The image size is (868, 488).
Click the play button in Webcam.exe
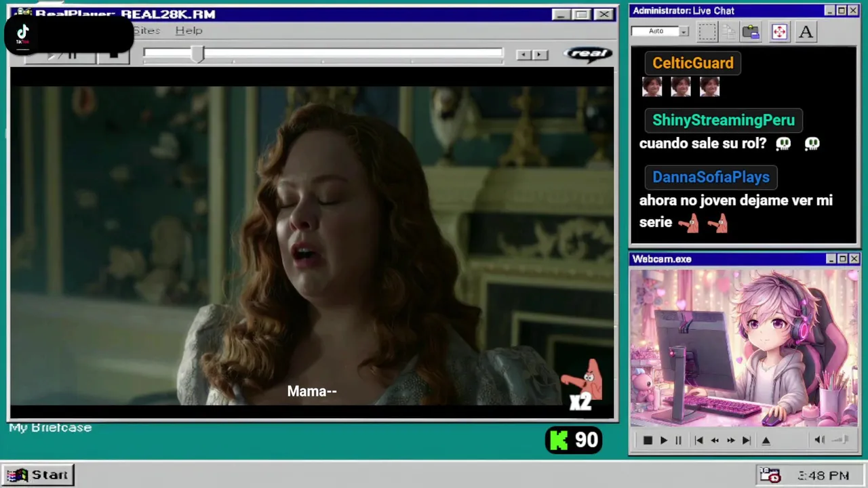pos(663,441)
